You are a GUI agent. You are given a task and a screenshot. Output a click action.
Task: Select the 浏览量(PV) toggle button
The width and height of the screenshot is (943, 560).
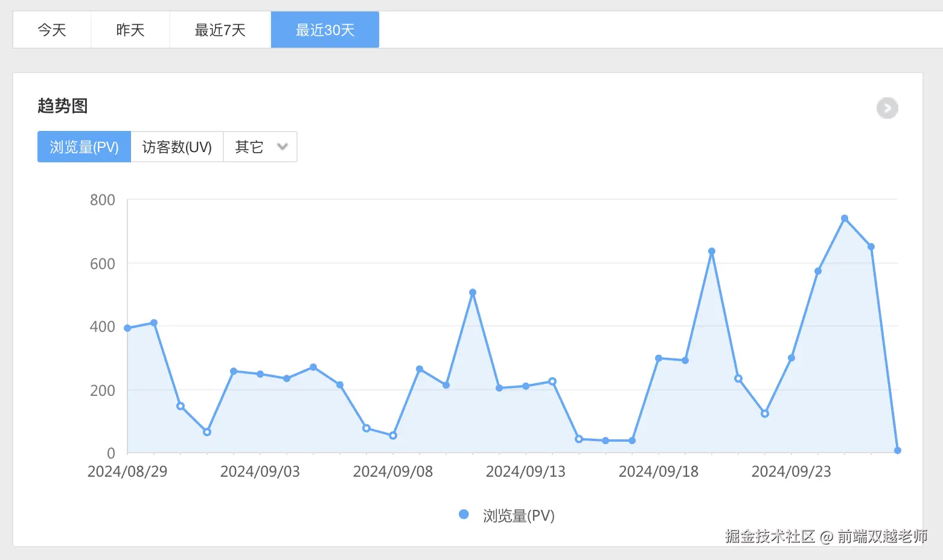(x=84, y=146)
